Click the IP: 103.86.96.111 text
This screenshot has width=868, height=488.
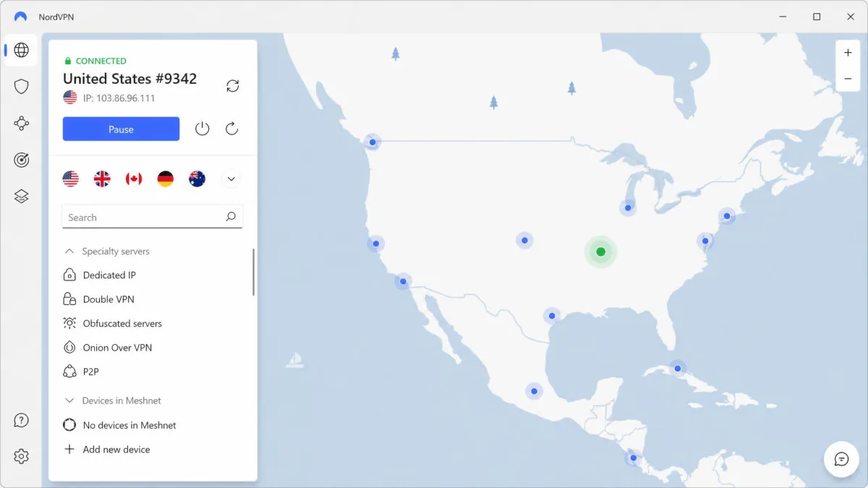click(119, 98)
